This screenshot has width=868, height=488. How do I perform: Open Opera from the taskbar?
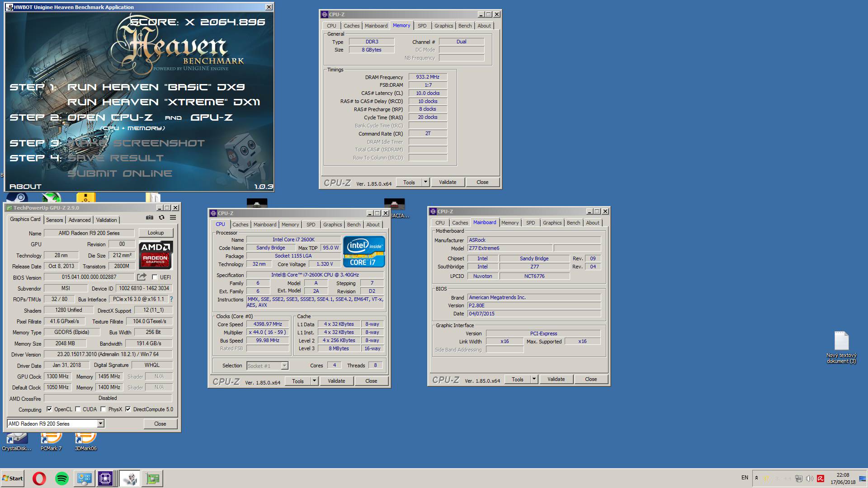pos(39,478)
